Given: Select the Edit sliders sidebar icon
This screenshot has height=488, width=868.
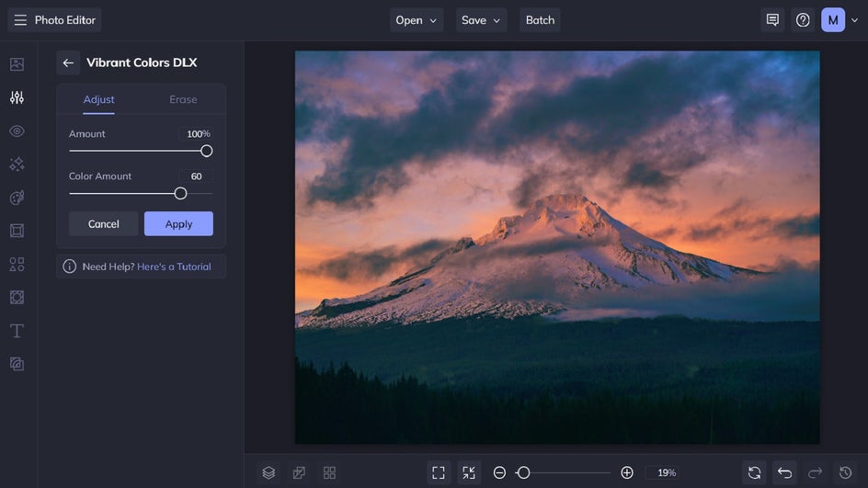Looking at the screenshot, I should [17, 97].
